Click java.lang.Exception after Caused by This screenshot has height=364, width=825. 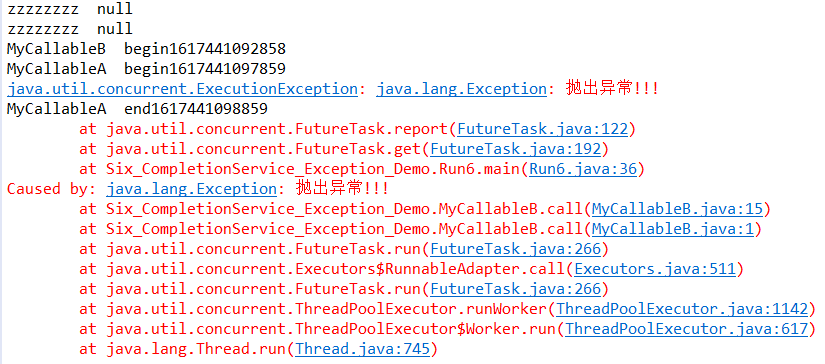(191, 189)
